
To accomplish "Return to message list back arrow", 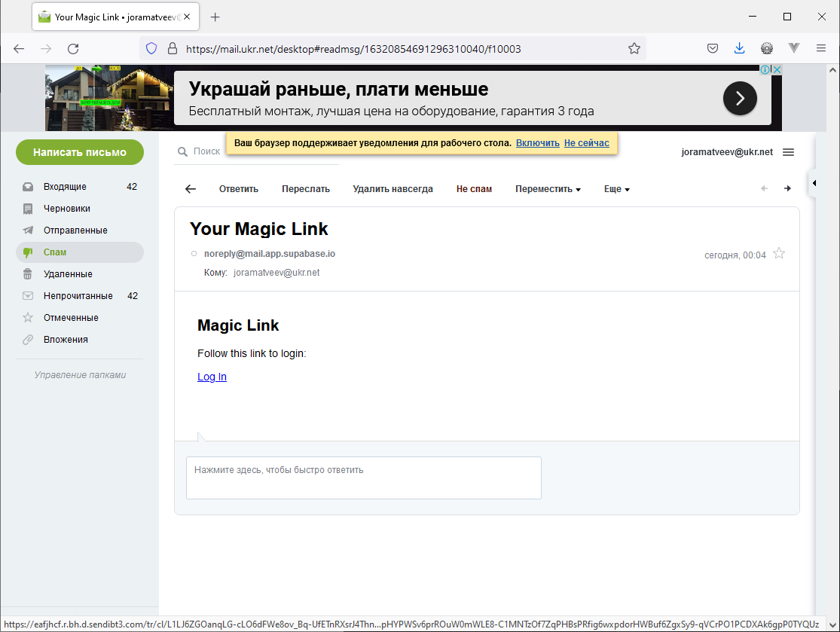I will tap(190, 188).
